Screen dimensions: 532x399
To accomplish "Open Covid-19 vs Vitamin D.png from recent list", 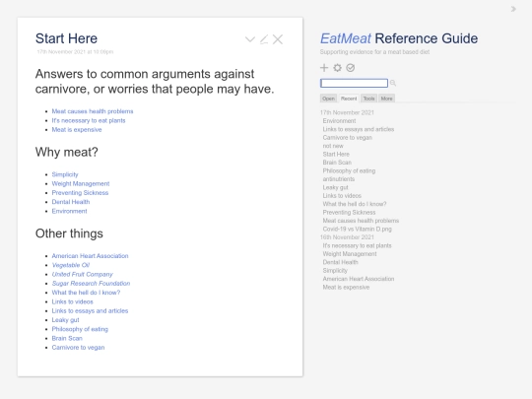I will (x=357, y=229).
